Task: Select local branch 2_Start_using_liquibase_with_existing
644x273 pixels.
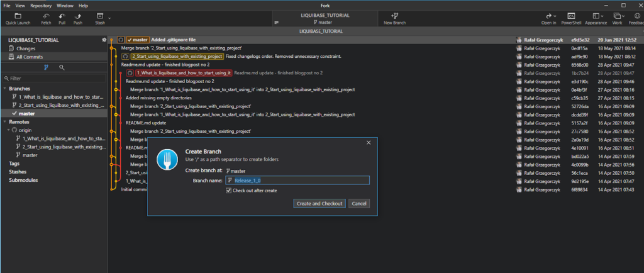Action: coord(60,105)
